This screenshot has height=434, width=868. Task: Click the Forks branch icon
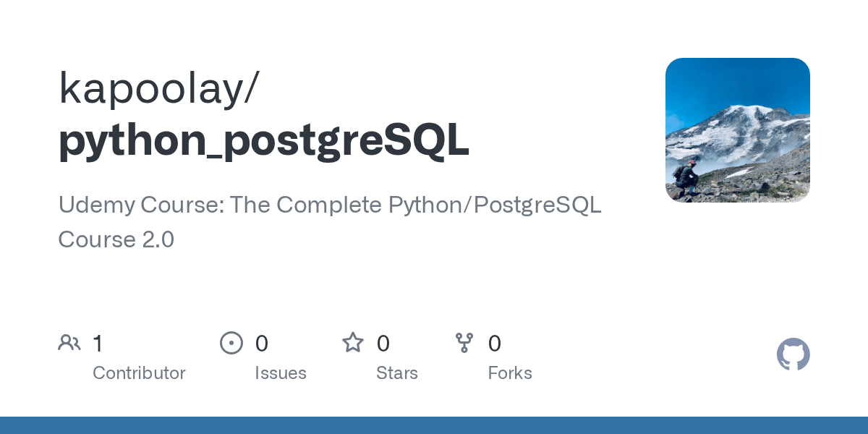pos(464,343)
